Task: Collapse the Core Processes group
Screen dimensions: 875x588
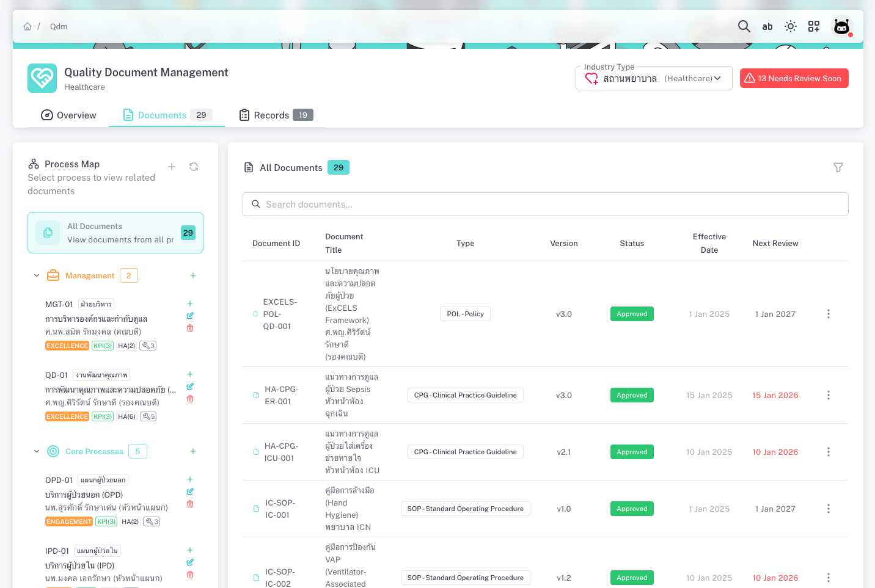Action: [x=37, y=451]
